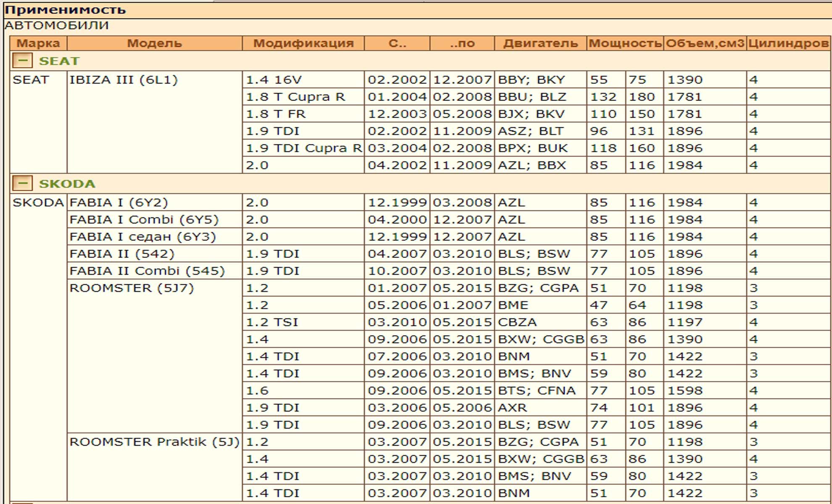Click the Цилиндров column header
This screenshot has height=504, width=832.
click(x=788, y=43)
